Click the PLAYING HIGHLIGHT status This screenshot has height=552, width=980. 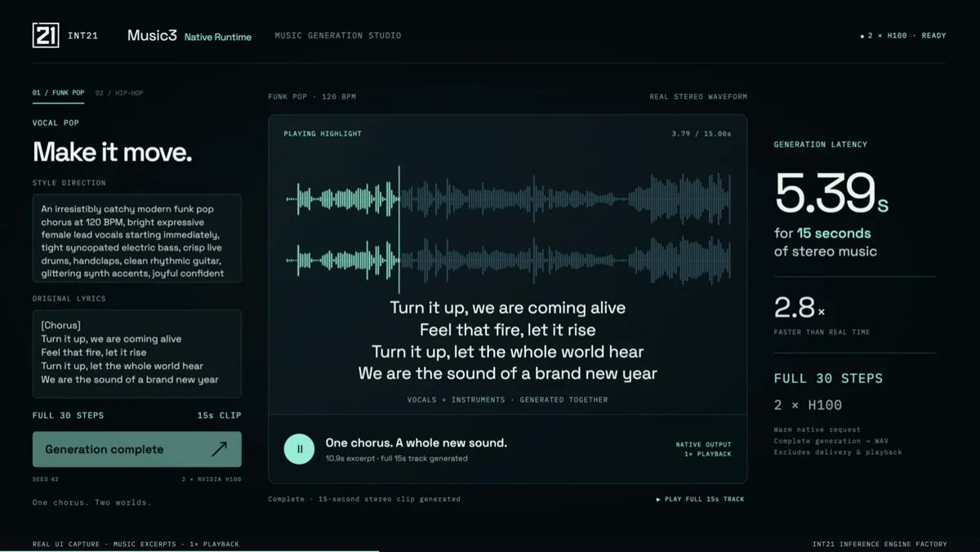click(323, 133)
